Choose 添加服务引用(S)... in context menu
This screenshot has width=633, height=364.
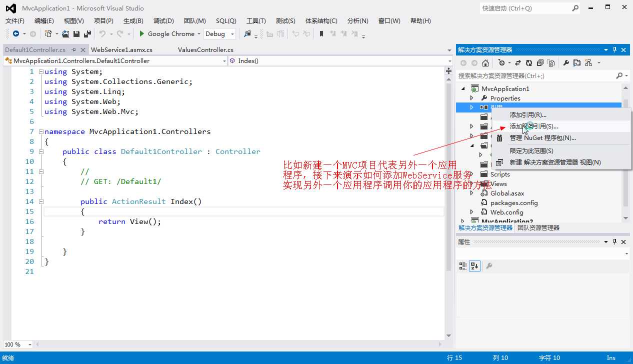click(x=534, y=126)
